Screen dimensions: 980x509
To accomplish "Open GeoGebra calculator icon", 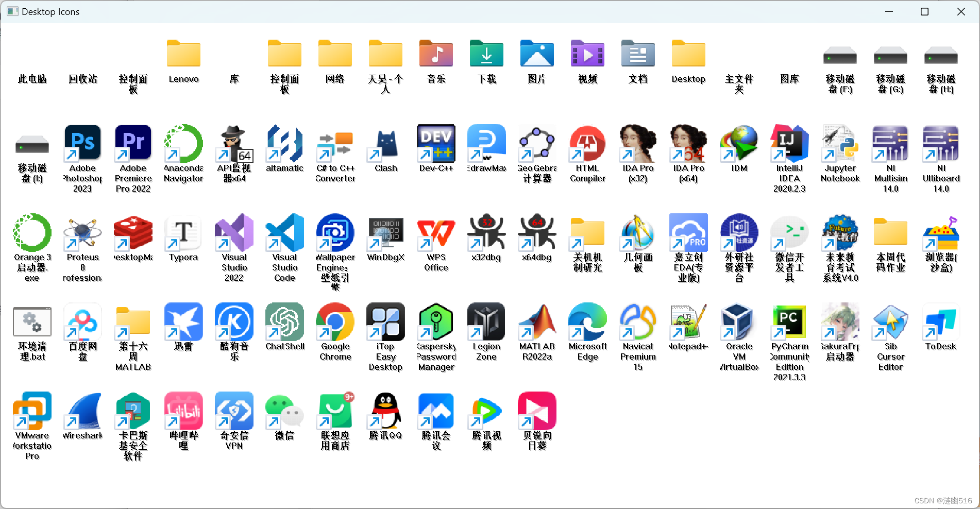I will point(537,143).
